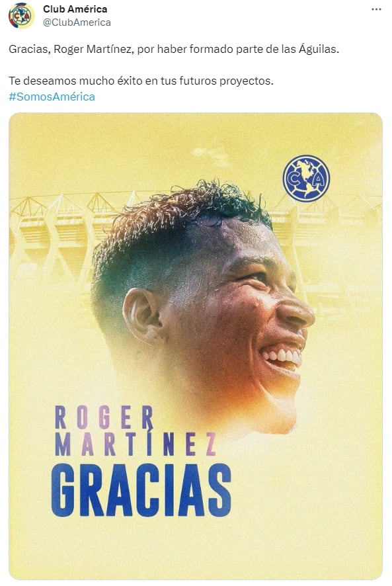Click "Roger Martínez" in the tweet text
This screenshot has width=392, height=586.
tap(93, 50)
